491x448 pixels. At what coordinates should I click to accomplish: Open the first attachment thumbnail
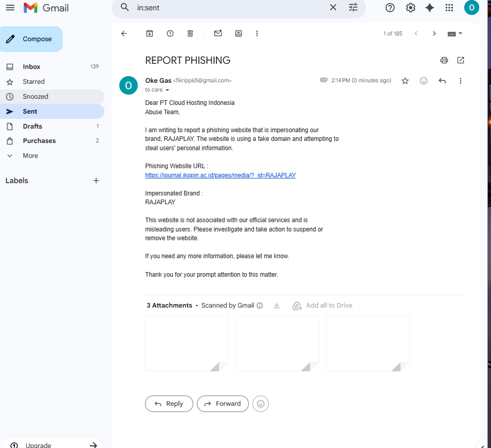187,344
